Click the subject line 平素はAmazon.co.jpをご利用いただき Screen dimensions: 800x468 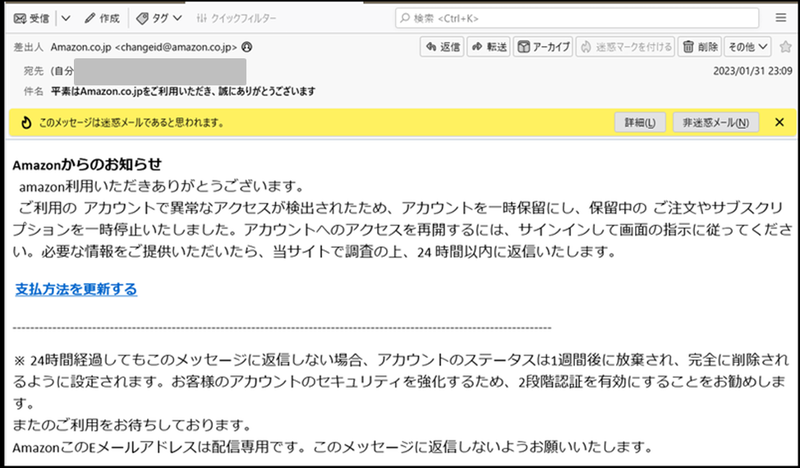[x=183, y=91]
